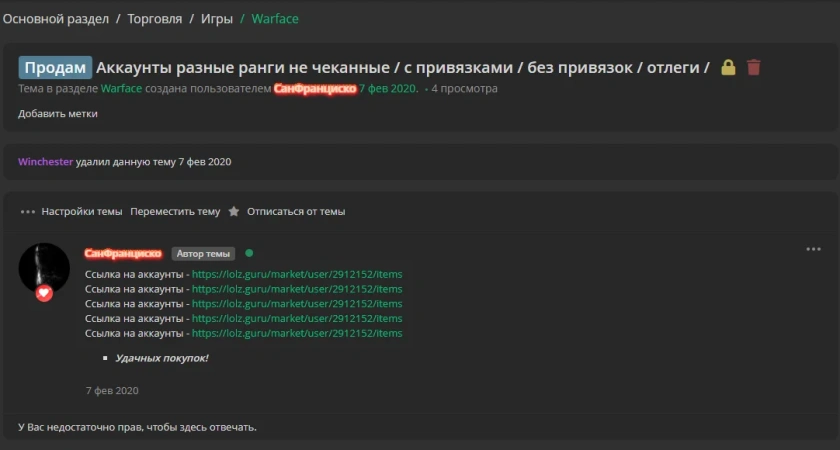The height and width of the screenshot is (450, 840).
Task: Open Warface section link under the title
Action: click(122, 88)
